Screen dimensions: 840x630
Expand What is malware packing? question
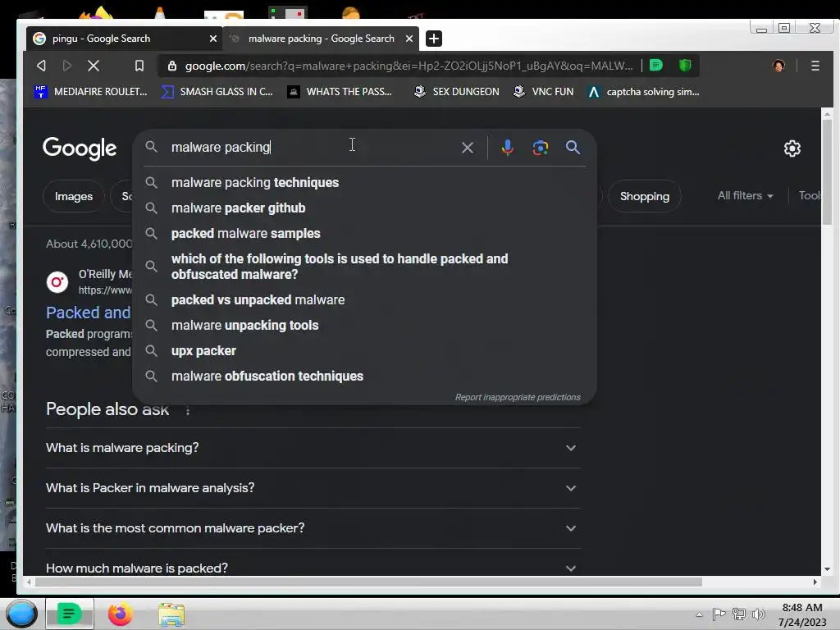coord(313,448)
